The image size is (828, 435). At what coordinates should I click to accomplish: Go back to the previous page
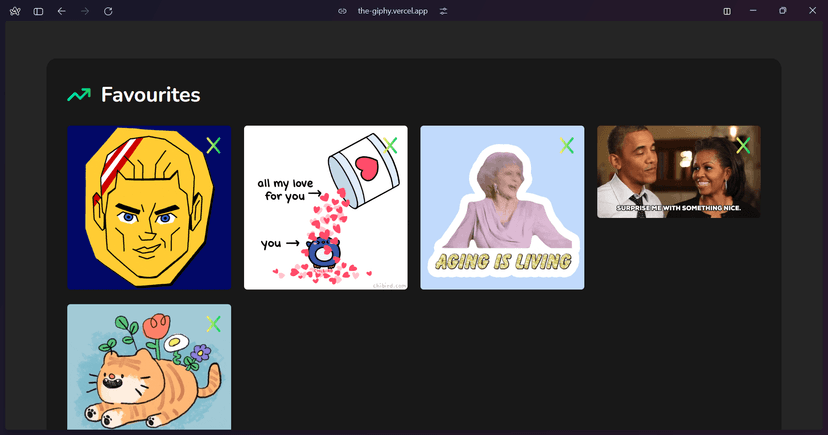(x=62, y=11)
